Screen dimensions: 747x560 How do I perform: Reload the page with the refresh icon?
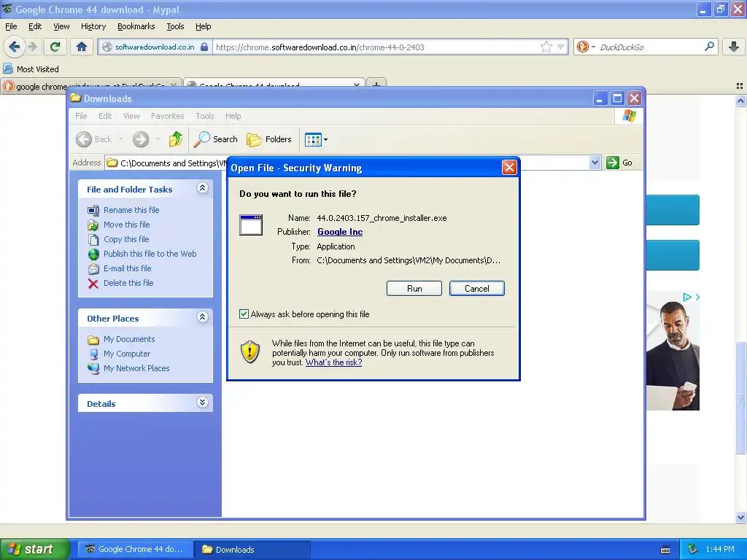(55, 47)
